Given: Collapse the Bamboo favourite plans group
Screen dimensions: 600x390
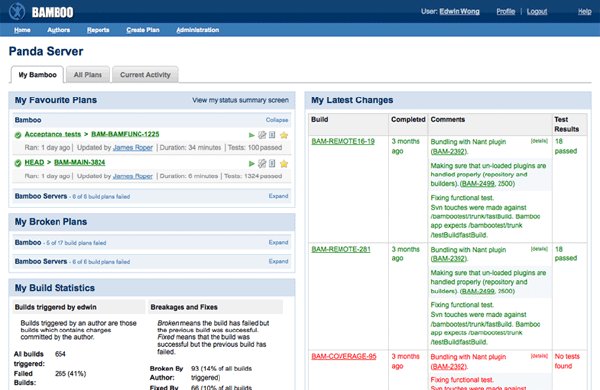Looking at the screenshot, I should pos(277,120).
